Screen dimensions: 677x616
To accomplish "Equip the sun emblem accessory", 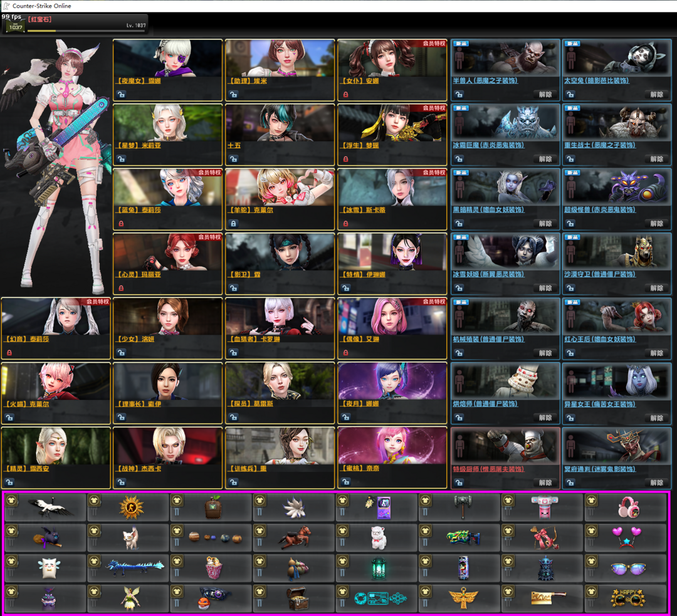I will click(132, 508).
